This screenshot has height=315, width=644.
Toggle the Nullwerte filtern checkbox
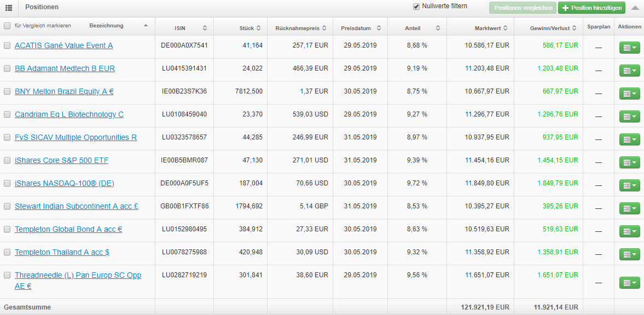click(x=416, y=7)
